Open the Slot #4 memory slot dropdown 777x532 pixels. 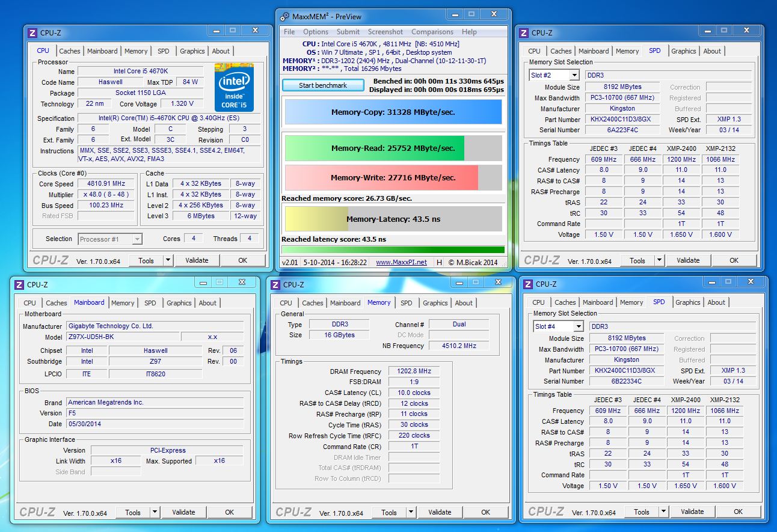pyautogui.click(x=578, y=326)
